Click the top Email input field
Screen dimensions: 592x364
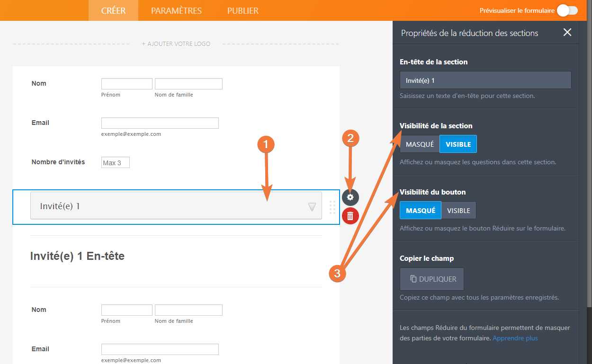pyautogui.click(x=160, y=123)
